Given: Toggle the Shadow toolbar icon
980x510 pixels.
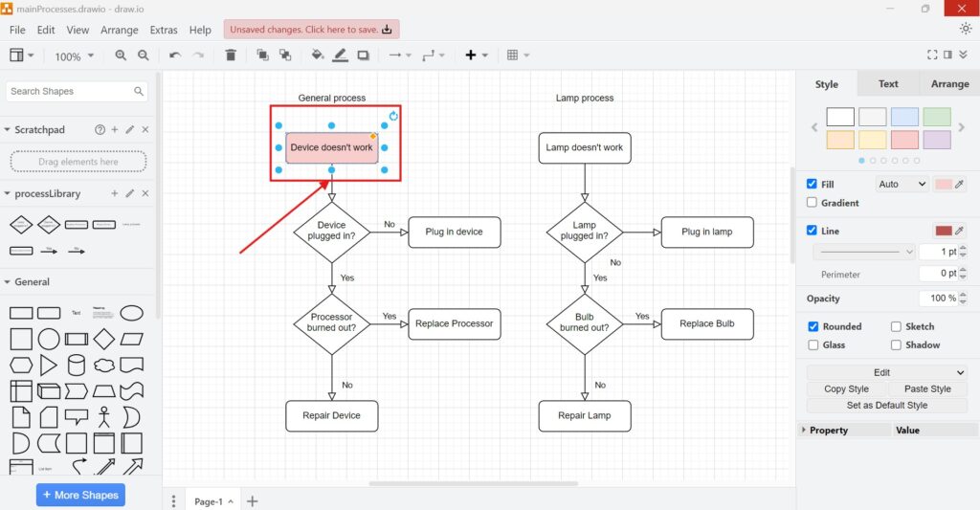Looking at the screenshot, I should pyautogui.click(x=364, y=55).
